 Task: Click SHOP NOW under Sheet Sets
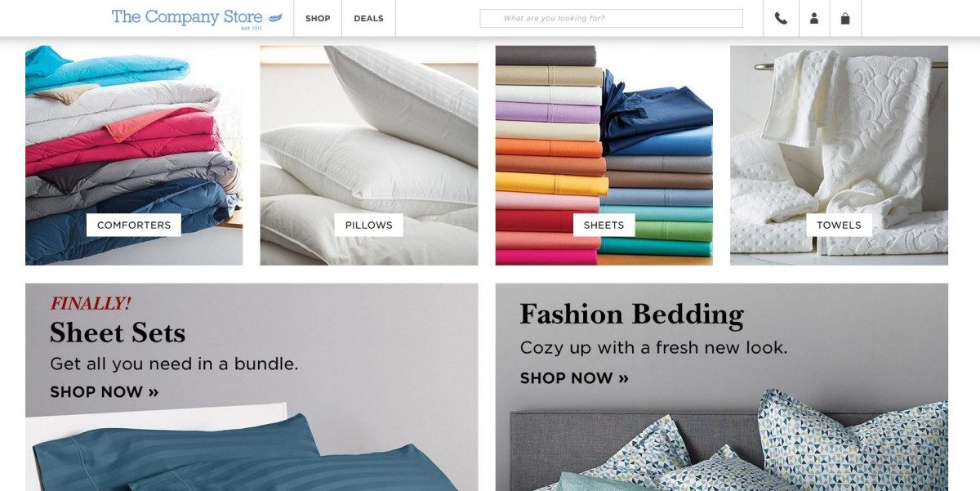pos(105,392)
